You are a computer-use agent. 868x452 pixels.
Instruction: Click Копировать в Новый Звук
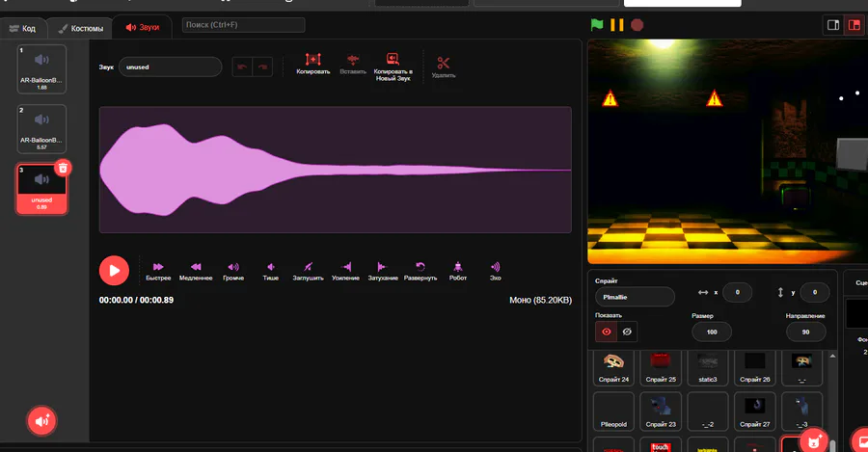[x=393, y=66]
